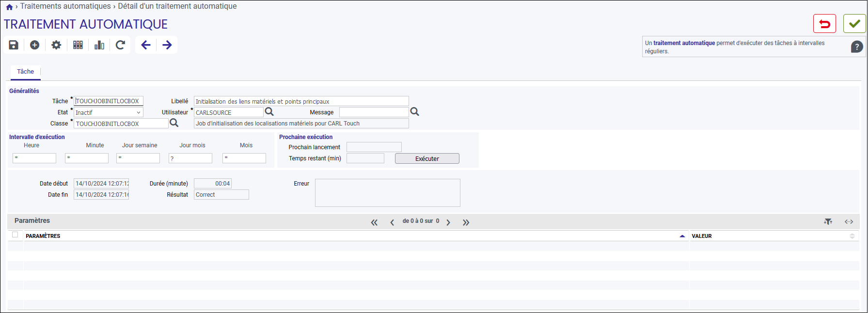
Task: Open the help question mark icon
Action: [856, 47]
